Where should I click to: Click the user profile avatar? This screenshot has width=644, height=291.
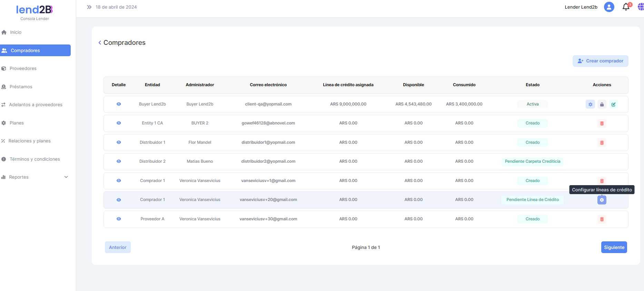tap(609, 7)
